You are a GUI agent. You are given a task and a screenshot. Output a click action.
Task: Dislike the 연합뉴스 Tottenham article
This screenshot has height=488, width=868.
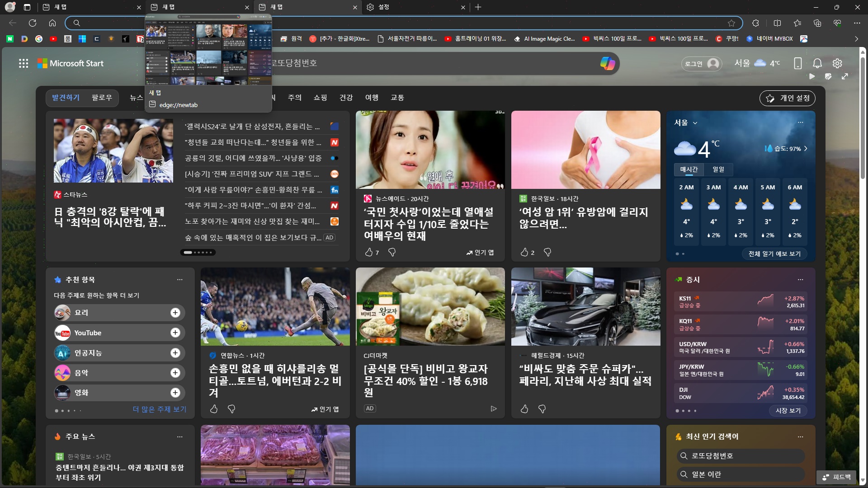pyautogui.click(x=231, y=409)
